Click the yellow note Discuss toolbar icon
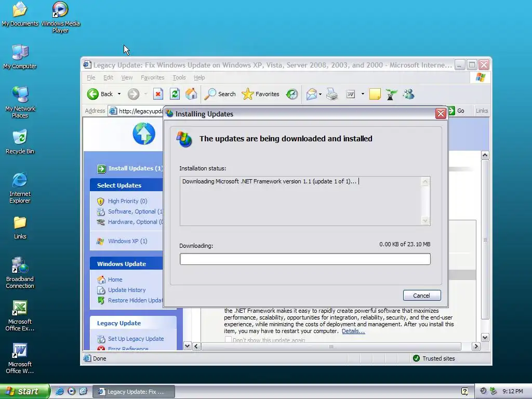Viewport: 532px width, 399px height. 375,94
